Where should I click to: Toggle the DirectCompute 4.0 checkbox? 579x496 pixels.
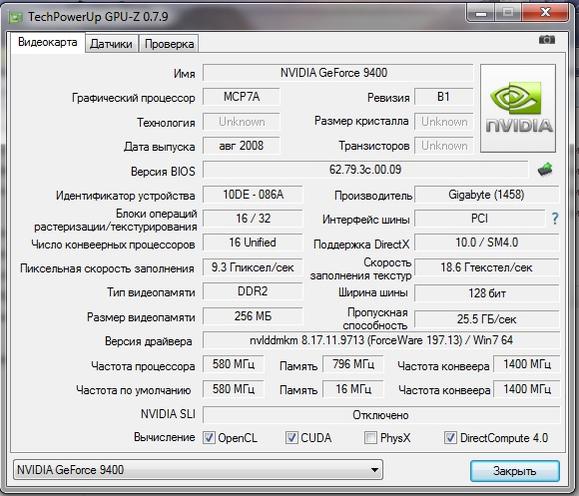(x=450, y=438)
